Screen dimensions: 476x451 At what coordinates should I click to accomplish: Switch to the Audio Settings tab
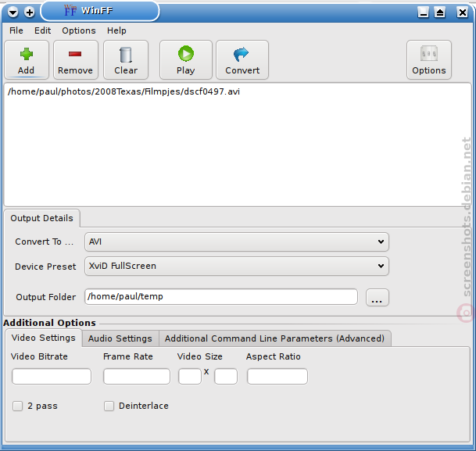[x=120, y=338]
